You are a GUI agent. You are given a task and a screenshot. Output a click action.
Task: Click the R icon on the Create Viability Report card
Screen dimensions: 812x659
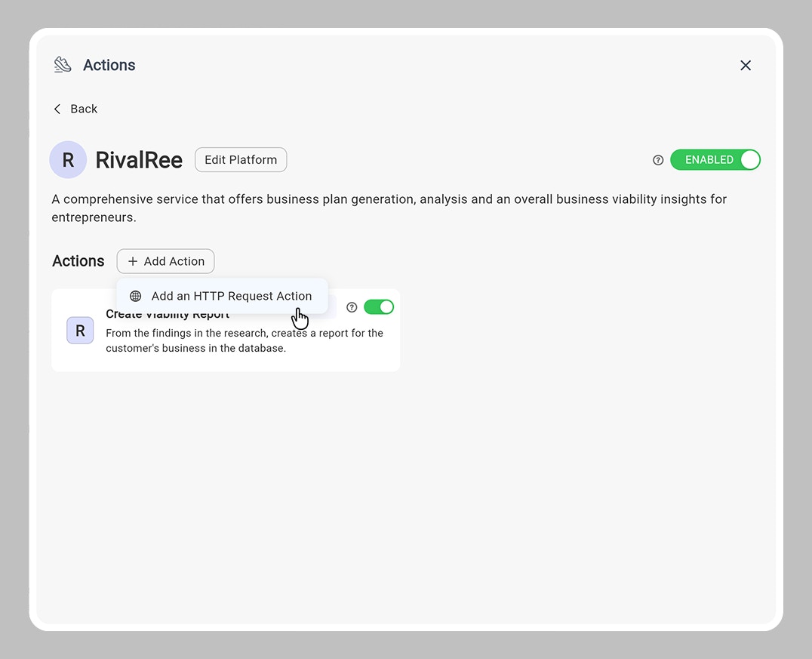pos(80,330)
